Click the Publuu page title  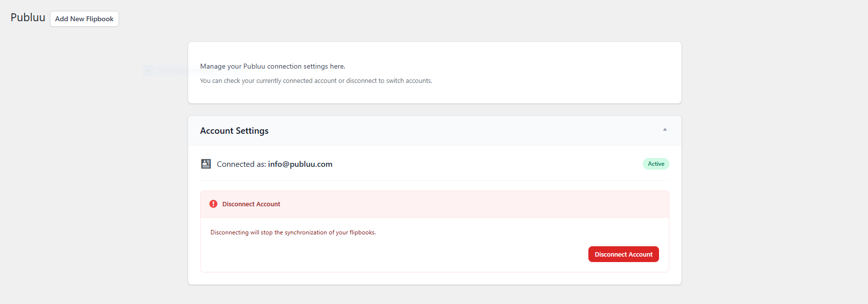click(x=28, y=18)
